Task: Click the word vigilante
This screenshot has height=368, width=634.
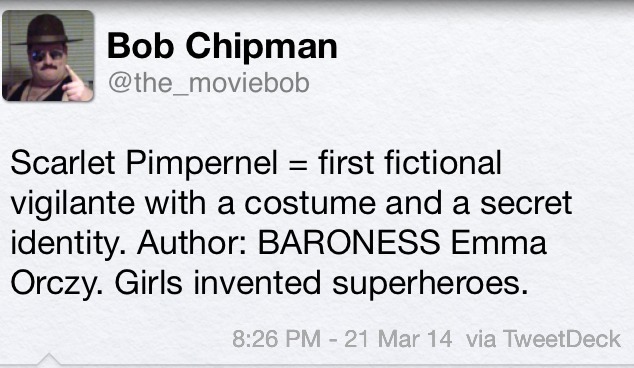Action: (x=72, y=204)
